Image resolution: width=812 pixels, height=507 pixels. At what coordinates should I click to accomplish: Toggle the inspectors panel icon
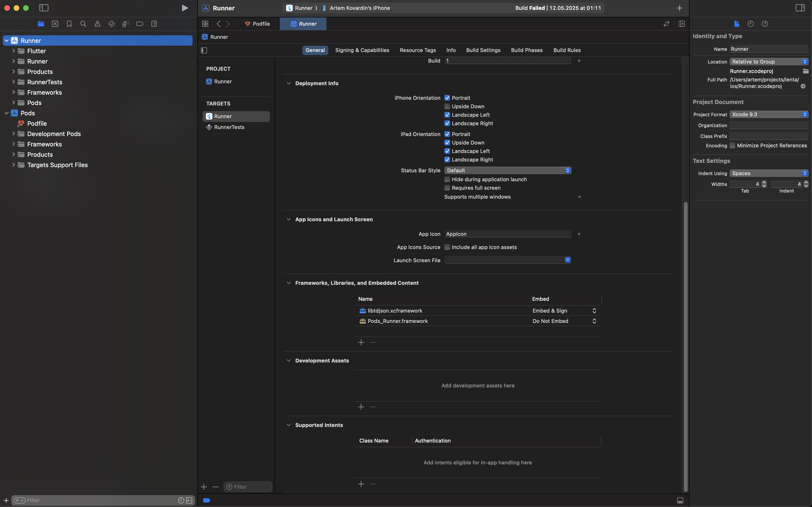pyautogui.click(x=800, y=8)
